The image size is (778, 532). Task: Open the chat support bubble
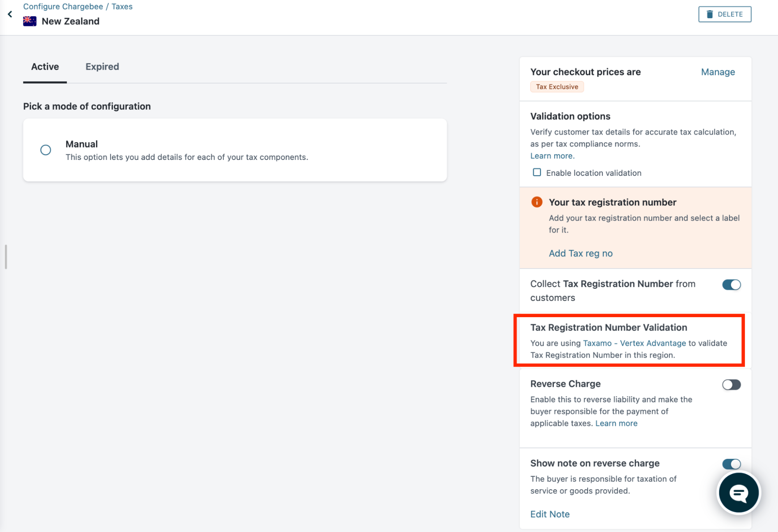pos(738,493)
